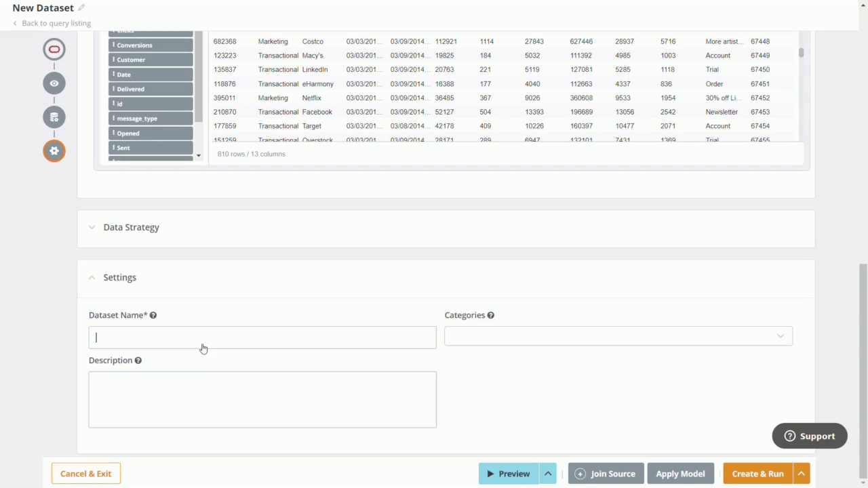Open the Preview options arrow

coord(548,474)
